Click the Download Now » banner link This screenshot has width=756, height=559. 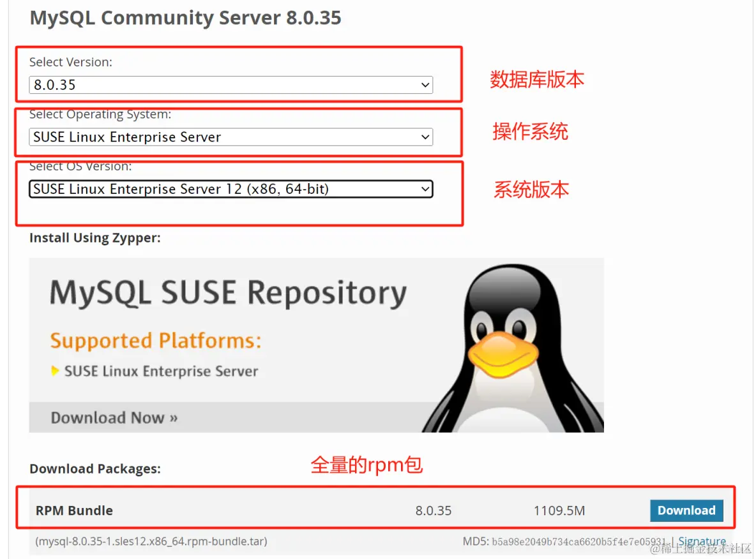tap(114, 417)
